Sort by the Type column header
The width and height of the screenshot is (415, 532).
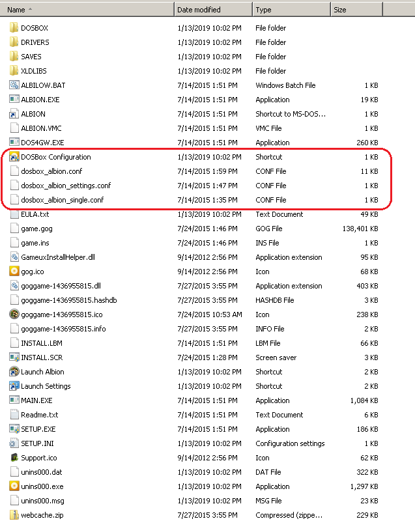pyautogui.click(x=291, y=10)
